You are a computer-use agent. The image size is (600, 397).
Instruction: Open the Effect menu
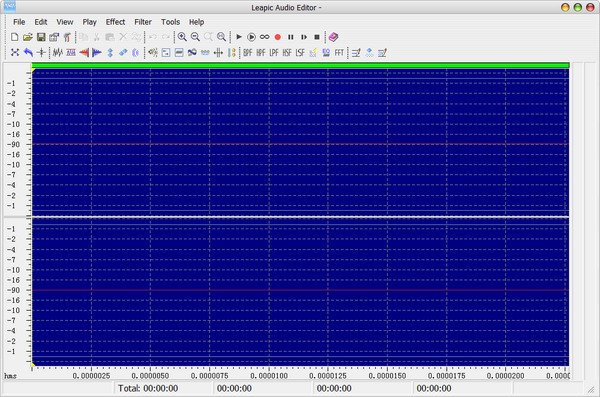(x=115, y=22)
